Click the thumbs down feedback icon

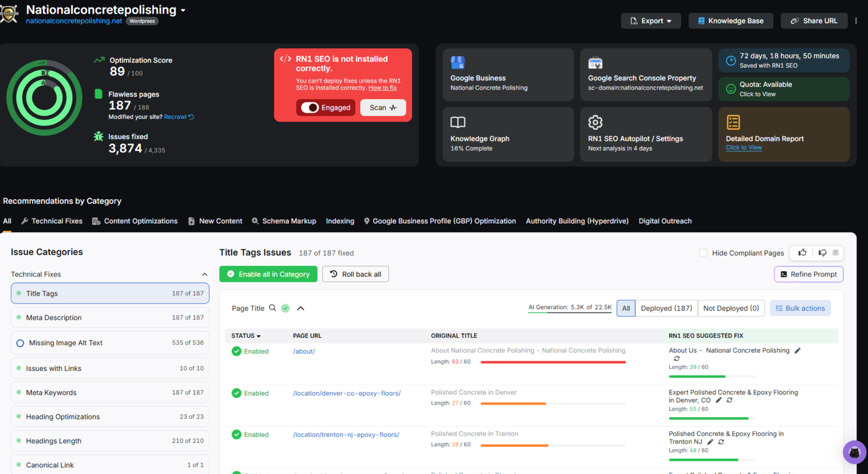(822, 252)
